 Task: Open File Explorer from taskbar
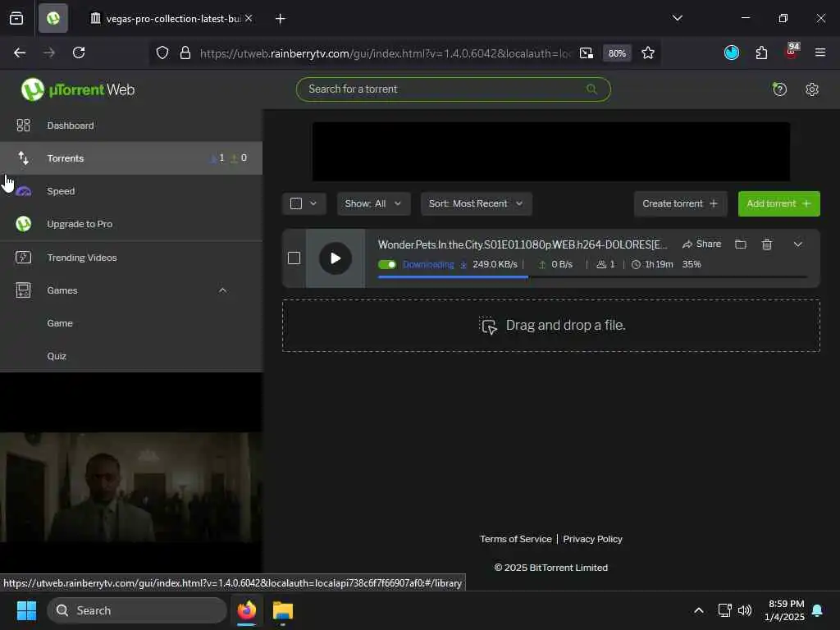(x=283, y=610)
